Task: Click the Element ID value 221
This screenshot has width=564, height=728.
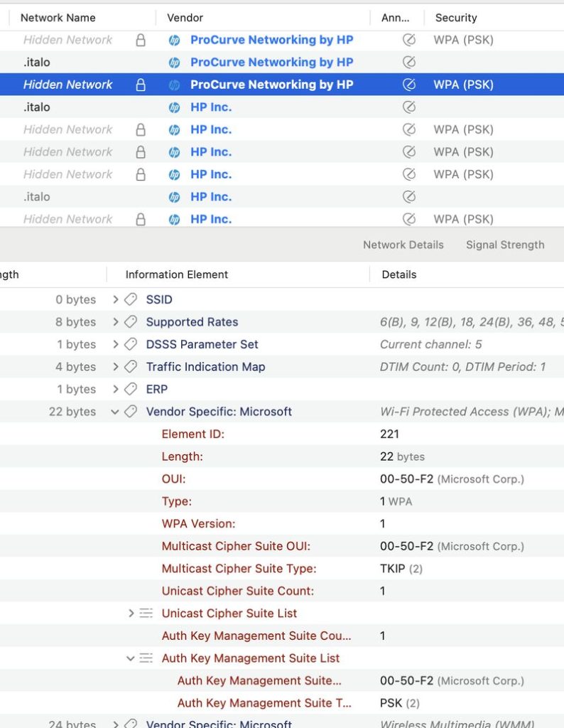Action: click(389, 434)
